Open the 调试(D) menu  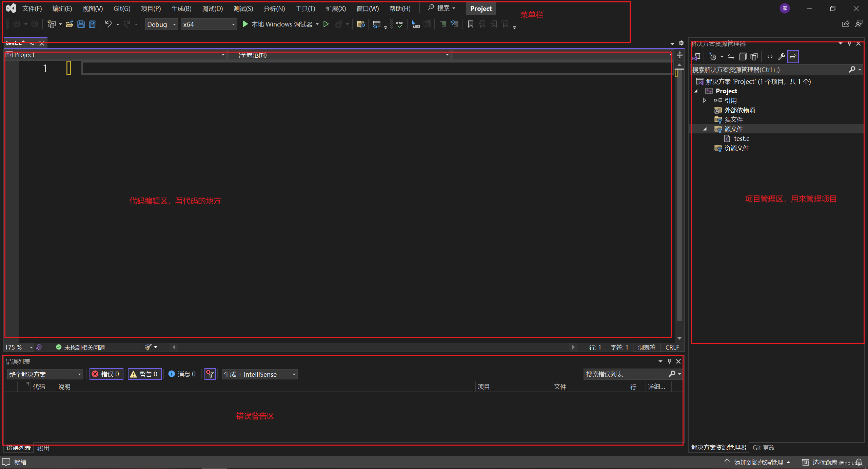point(213,8)
